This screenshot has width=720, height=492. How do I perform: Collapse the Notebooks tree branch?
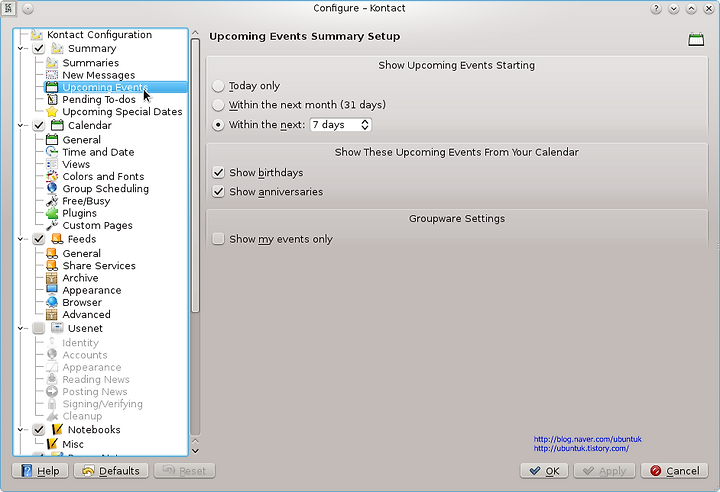tap(20, 430)
